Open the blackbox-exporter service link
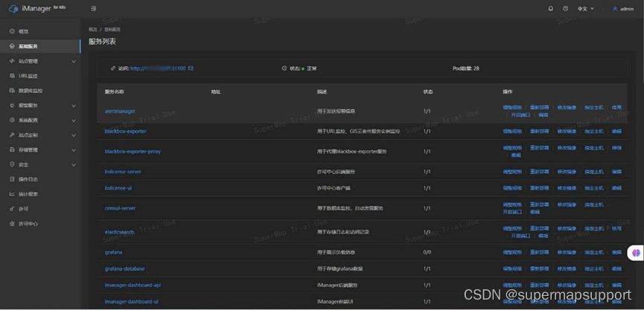Image resolution: width=644 pixels, height=310 pixels. coord(126,132)
